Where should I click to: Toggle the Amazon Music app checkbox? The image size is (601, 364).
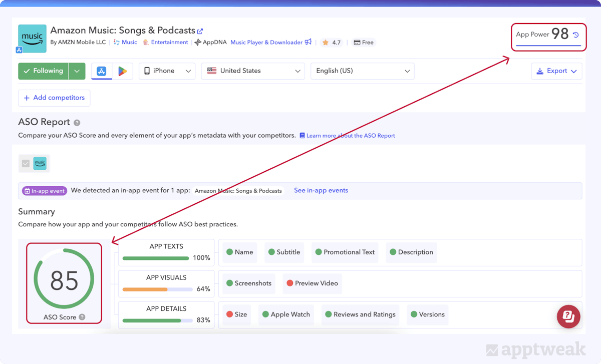[x=26, y=163]
